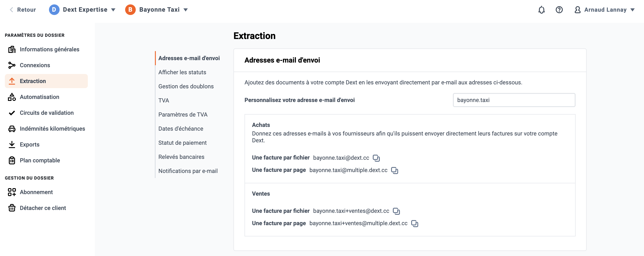This screenshot has width=644, height=256.
Task: Click the Personnalisez votre adresse e-mail d'envoi label
Action: (299, 100)
